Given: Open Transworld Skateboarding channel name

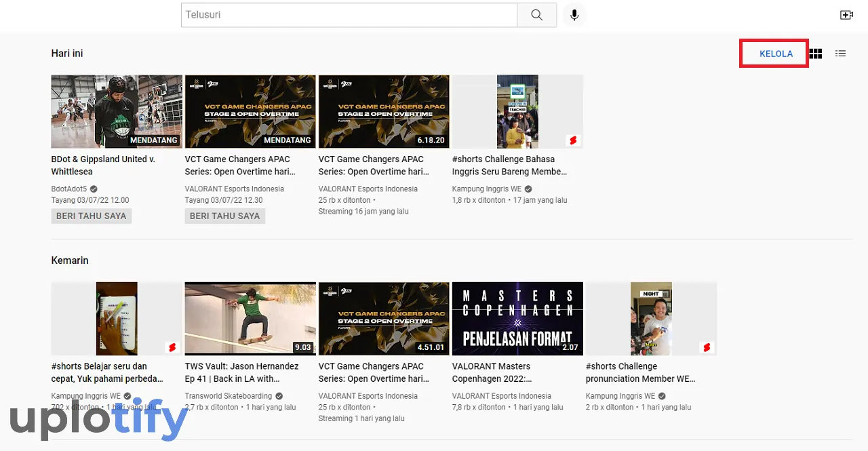Looking at the screenshot, I should 229,396.
